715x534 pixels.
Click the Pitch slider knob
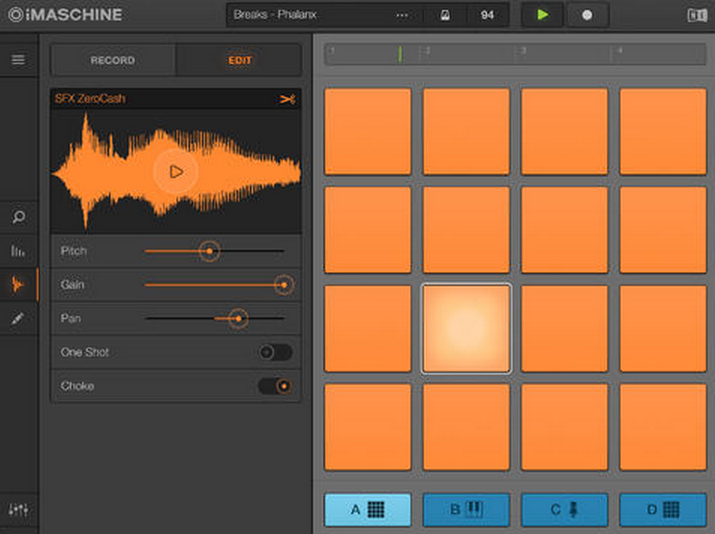click(209, 251)
